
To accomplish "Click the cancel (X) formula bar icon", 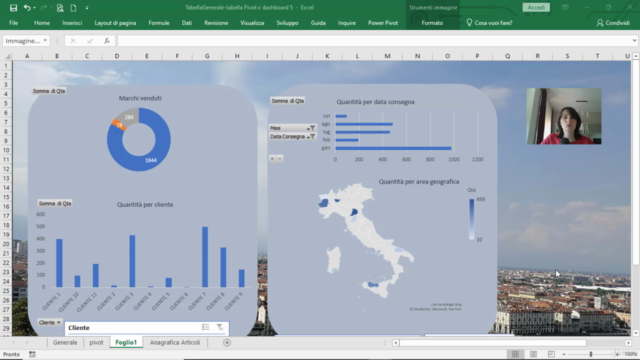I will pyautogui.click(x=73, y=41).
